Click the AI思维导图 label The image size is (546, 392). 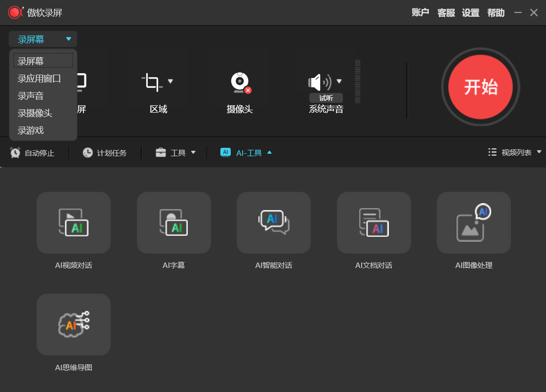(74, 368)
